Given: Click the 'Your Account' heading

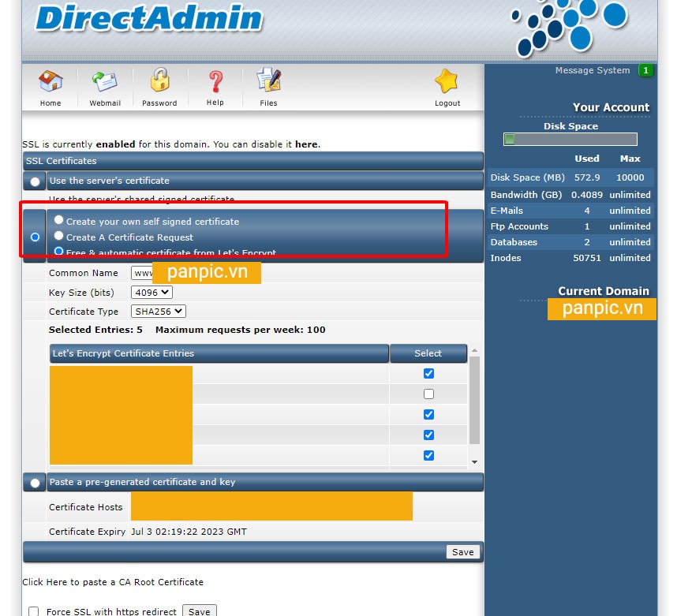Looking at the screenshot, I should click(611, 107).
